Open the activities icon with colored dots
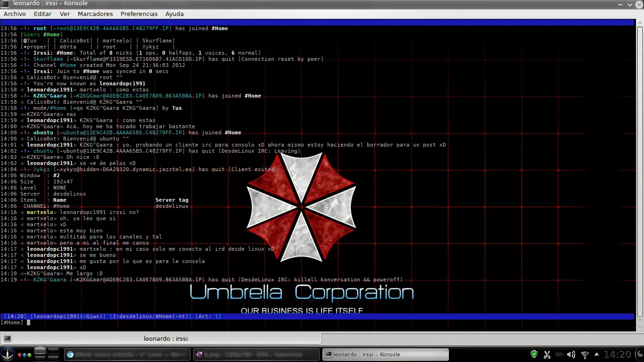 pos(24,354)
